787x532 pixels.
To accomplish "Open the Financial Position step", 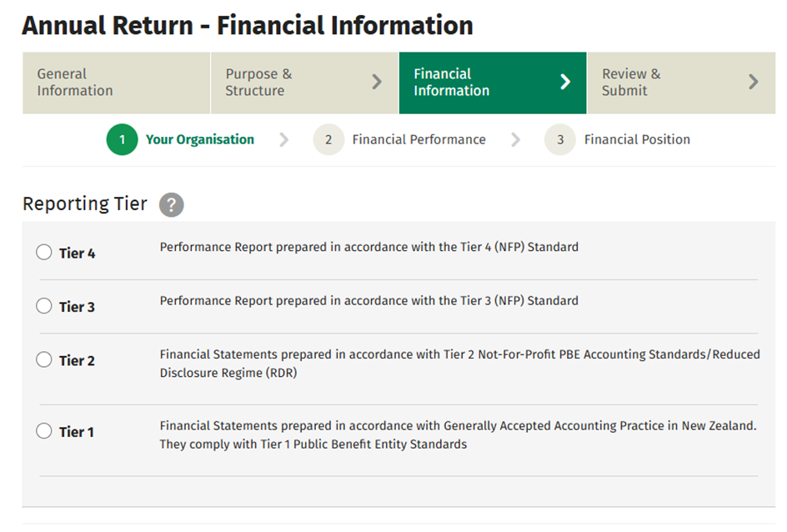I will click(638, 139).
